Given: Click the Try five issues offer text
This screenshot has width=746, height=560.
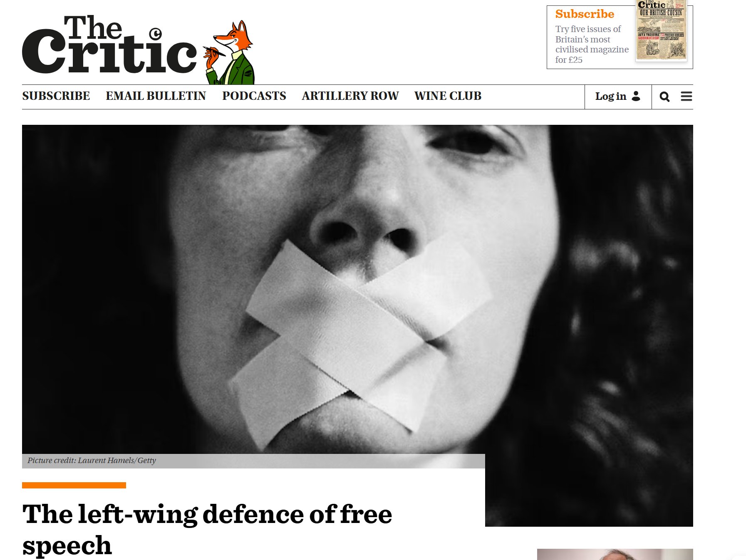Looking at the screenshot, I should (592, 45).
